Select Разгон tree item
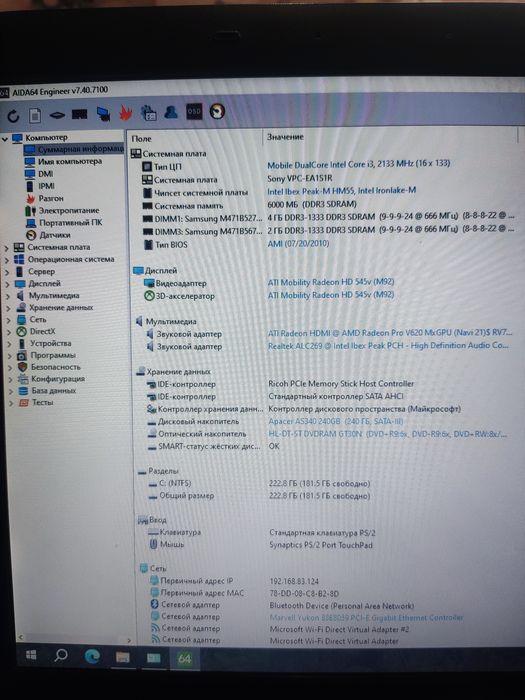This screenshot has width=525, height=700. 51,198
